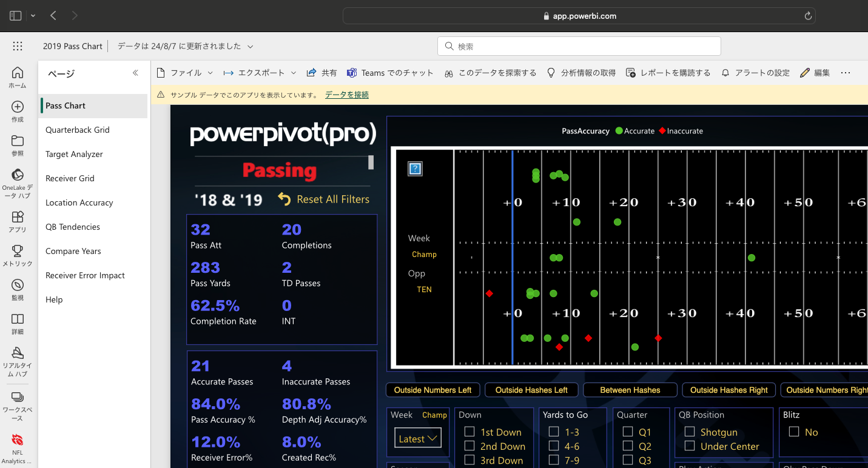Open the Location Accuracy page
The width and height of the screenshot is (868, 468).
(94, 202)
